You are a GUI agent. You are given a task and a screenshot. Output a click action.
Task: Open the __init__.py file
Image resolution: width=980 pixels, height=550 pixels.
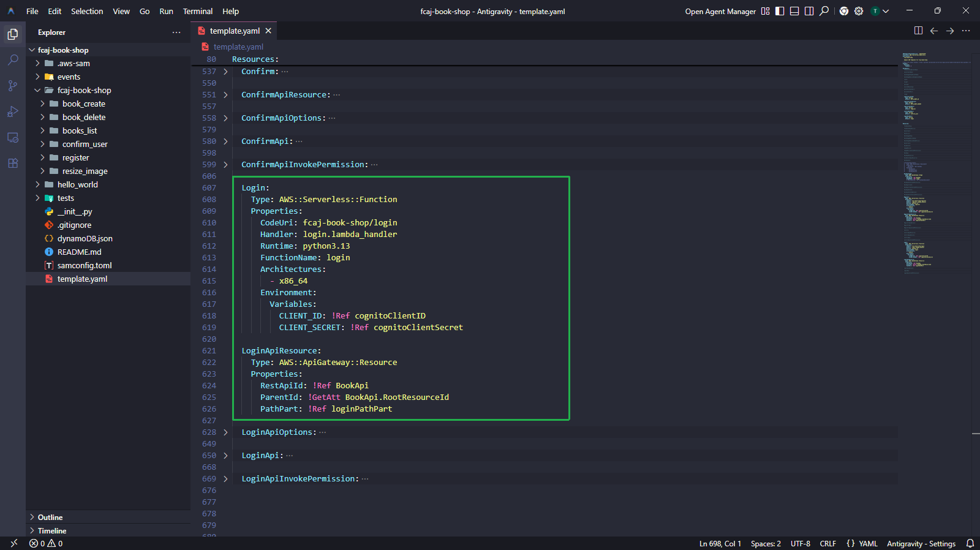[75, 212]
